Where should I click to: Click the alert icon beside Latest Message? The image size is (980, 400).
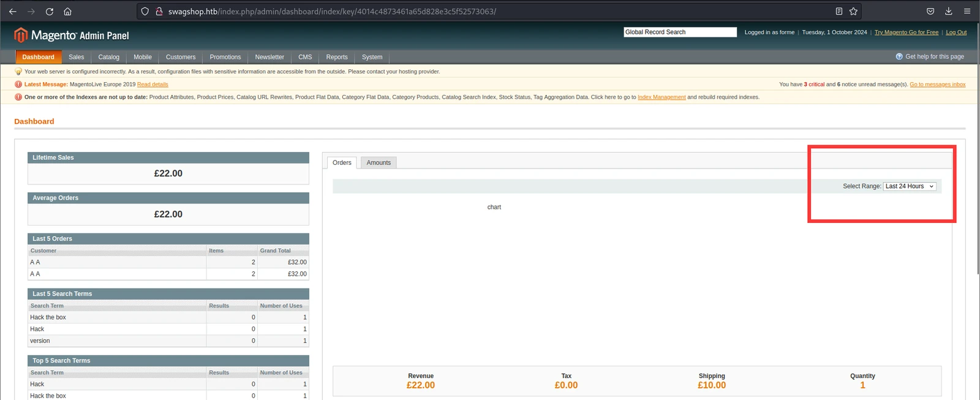[18, 85]
